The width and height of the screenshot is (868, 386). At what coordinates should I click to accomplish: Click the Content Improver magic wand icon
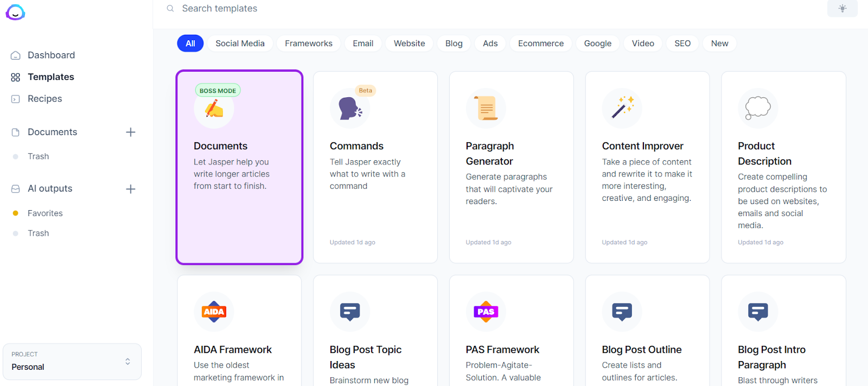coord(622,109)
